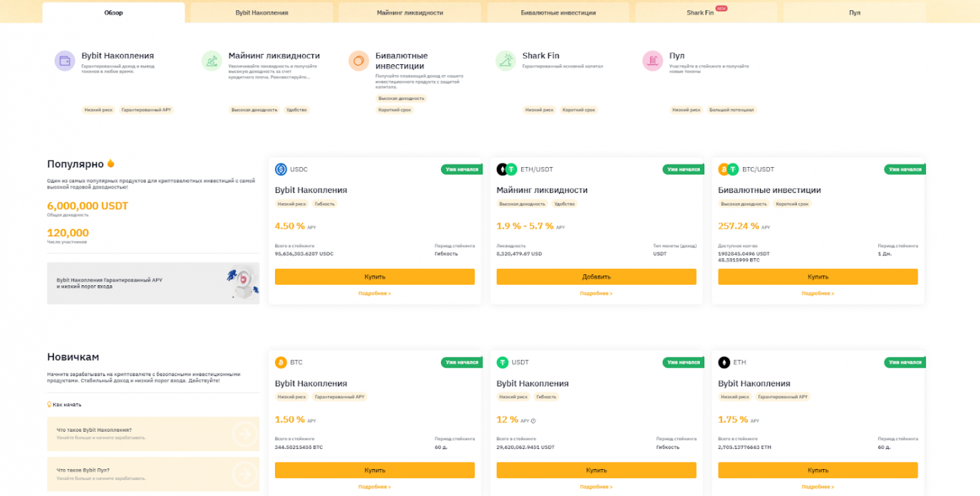This screenshot has width=980, height=496.
Task: Click arrow icon on Что такое Bybit Пул
Action: pyautogui.click(x=244, y=474)
